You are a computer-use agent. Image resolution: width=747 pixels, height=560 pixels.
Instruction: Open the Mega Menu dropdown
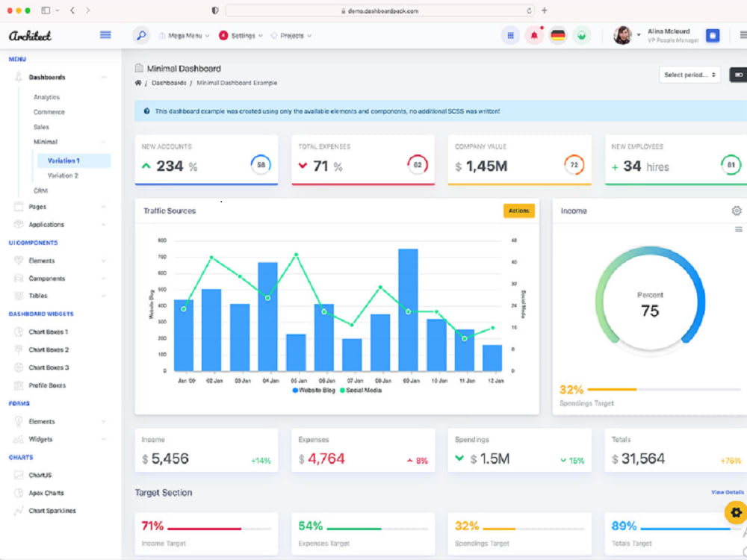184,36
